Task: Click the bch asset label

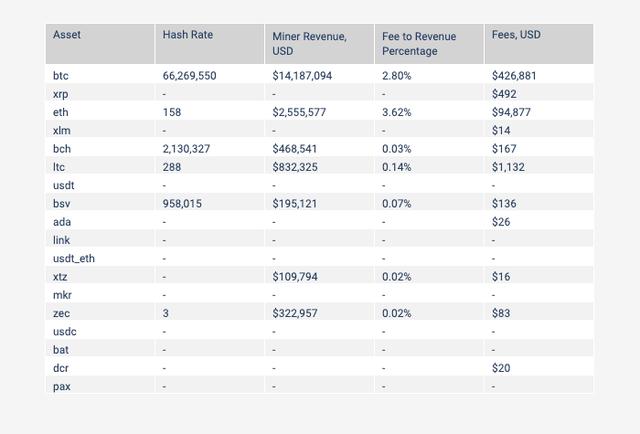Action: pyautogui.click(x=62, y=149)
